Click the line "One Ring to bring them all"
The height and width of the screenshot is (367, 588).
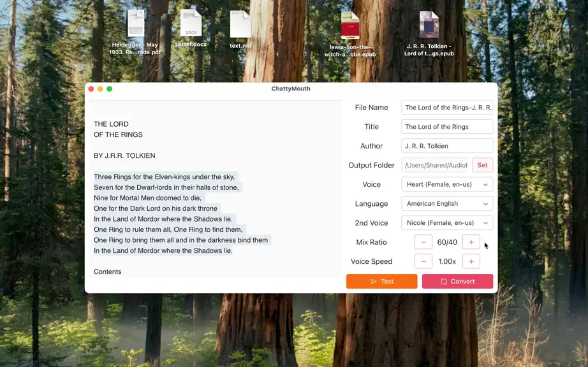[180, 240]
